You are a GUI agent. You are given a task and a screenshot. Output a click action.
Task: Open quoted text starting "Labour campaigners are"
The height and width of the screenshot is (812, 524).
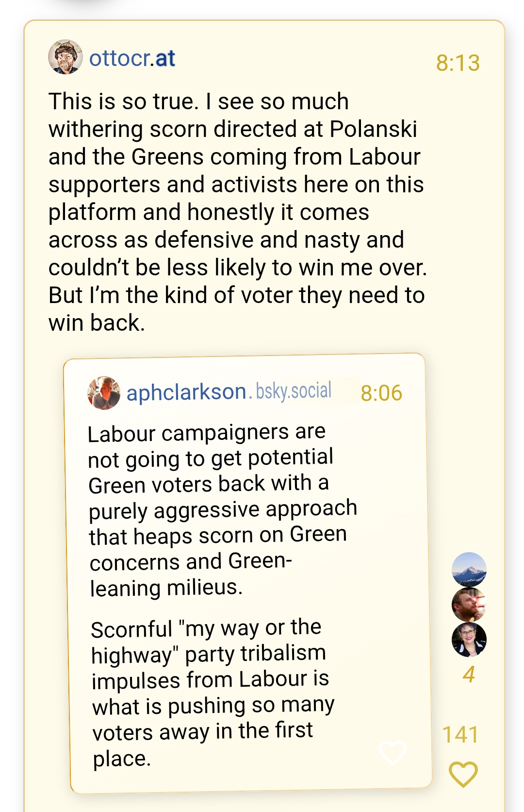(207, 433)
